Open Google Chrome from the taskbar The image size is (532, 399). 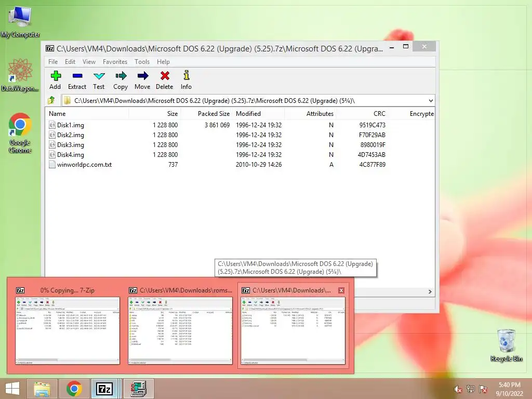click(x=74, y=389)
